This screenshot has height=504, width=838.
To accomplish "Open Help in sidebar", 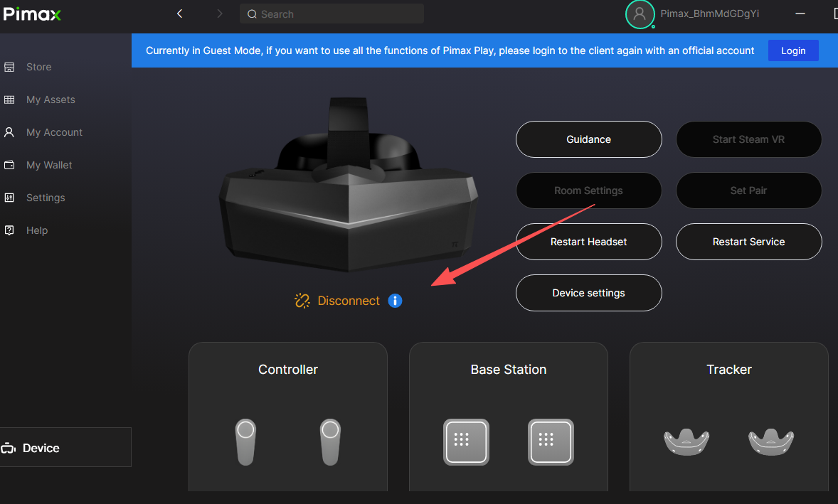I will click(37, 230).
